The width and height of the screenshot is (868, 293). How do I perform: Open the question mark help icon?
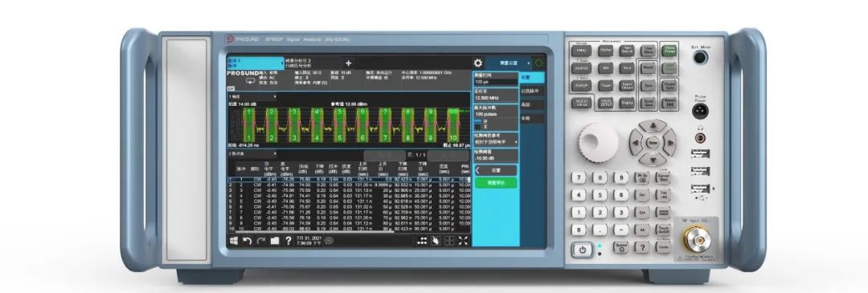[288, 241]
